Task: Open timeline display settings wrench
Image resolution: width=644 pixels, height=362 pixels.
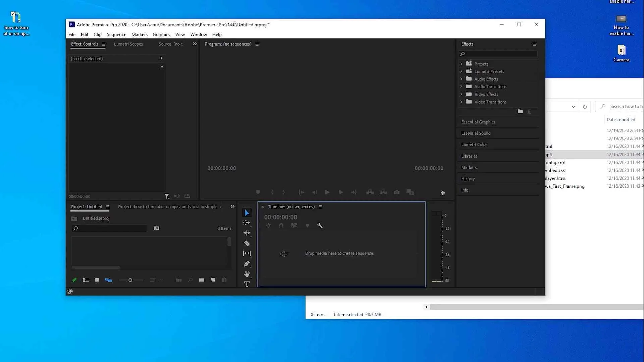Action: pyautogui.click(x=320, y=226)
